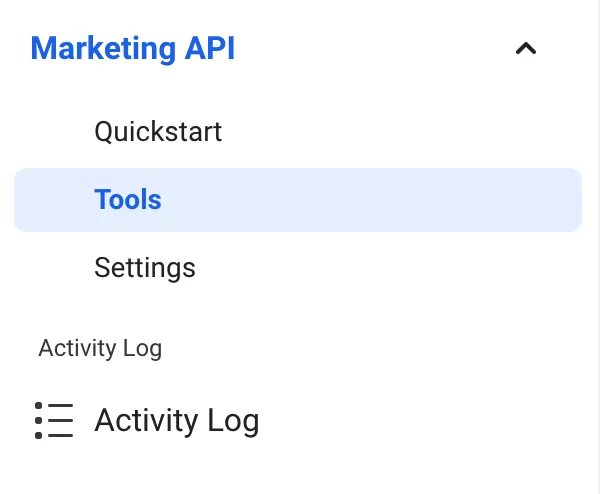Click the light blue Tools row background
Screen dimensions: 600x494
click(x=298, y=200)
